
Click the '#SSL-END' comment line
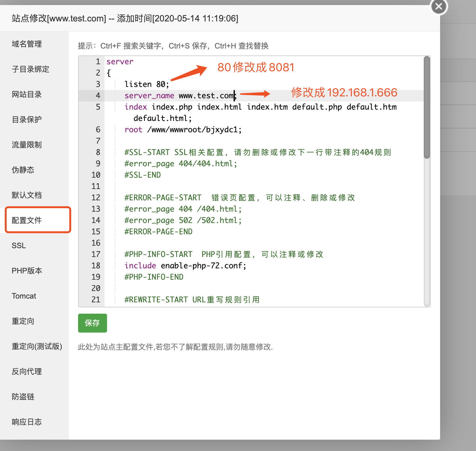[143, 175]
